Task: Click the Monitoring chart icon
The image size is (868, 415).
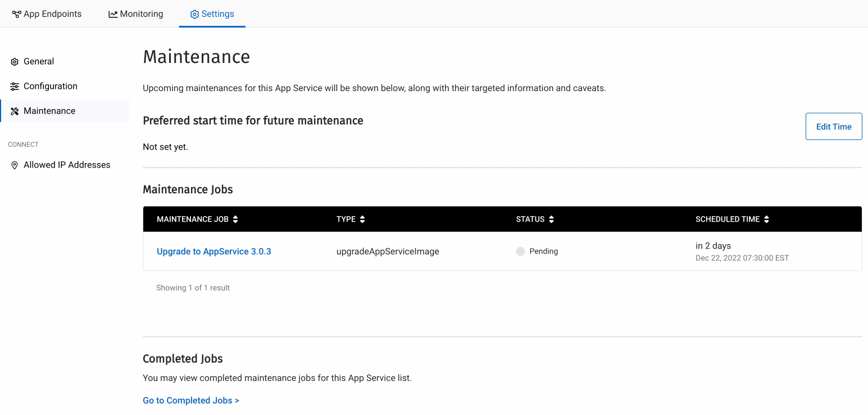Action: point(113,14)
